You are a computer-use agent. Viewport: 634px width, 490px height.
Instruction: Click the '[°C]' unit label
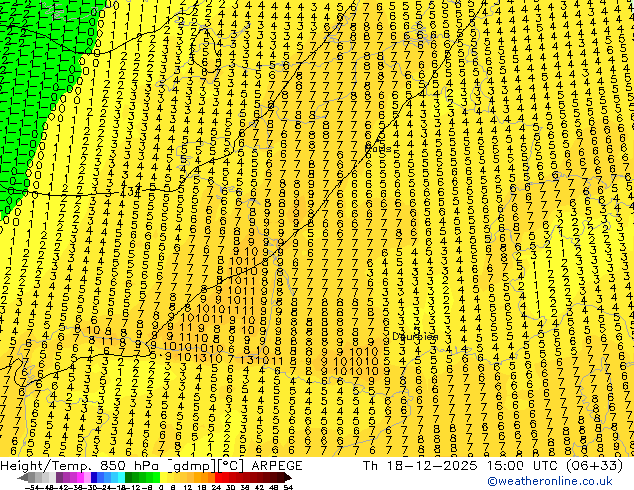tap(230, 465)
